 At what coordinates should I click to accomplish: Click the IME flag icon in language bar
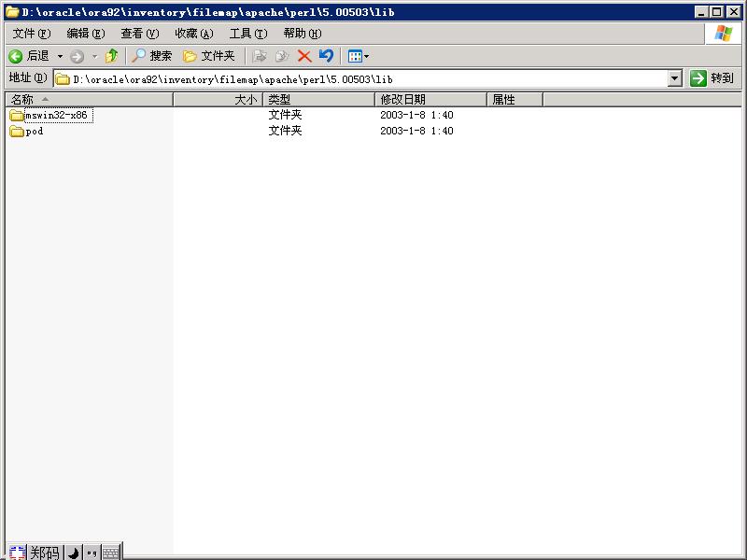(x=17, y=553)
